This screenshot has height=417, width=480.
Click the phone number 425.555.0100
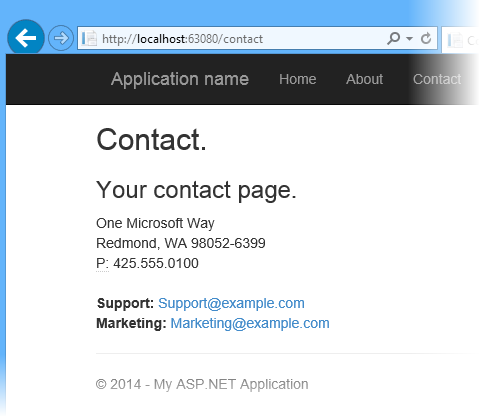[x=156, y=263]
